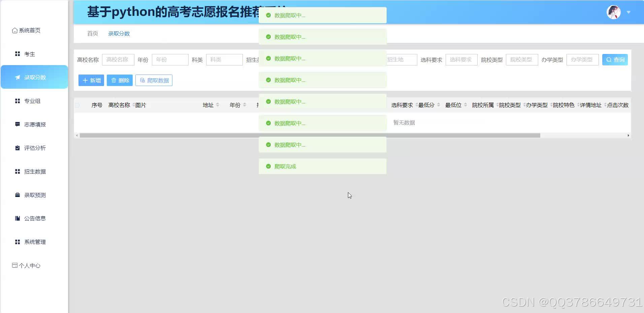Focus the 院校类型 input field
This screenshot has width=644, height=313.
522,60
